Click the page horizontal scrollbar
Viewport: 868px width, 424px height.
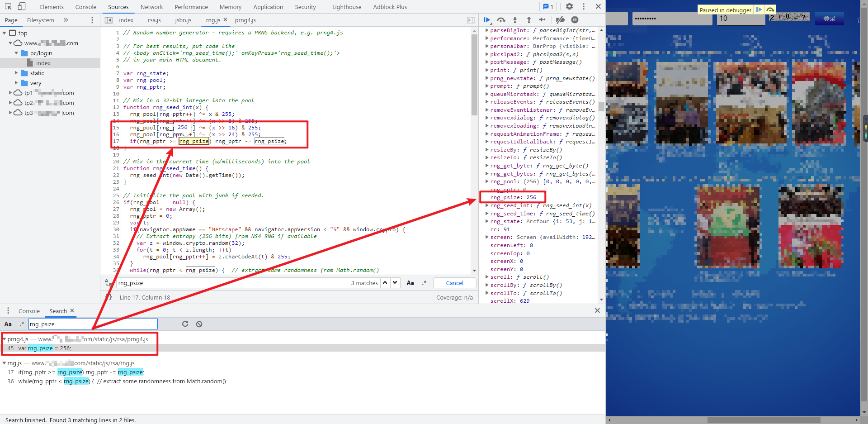point(764,420)
